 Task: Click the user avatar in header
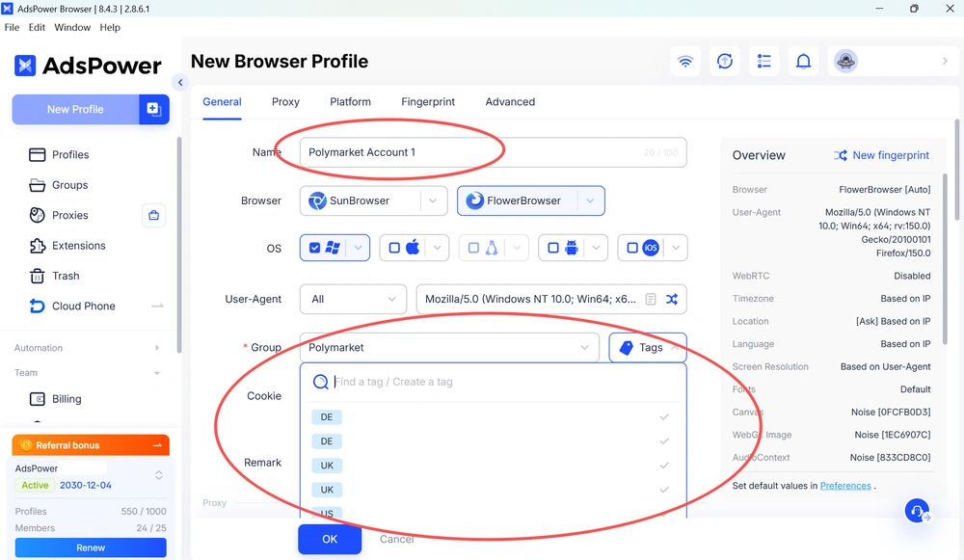846,62
